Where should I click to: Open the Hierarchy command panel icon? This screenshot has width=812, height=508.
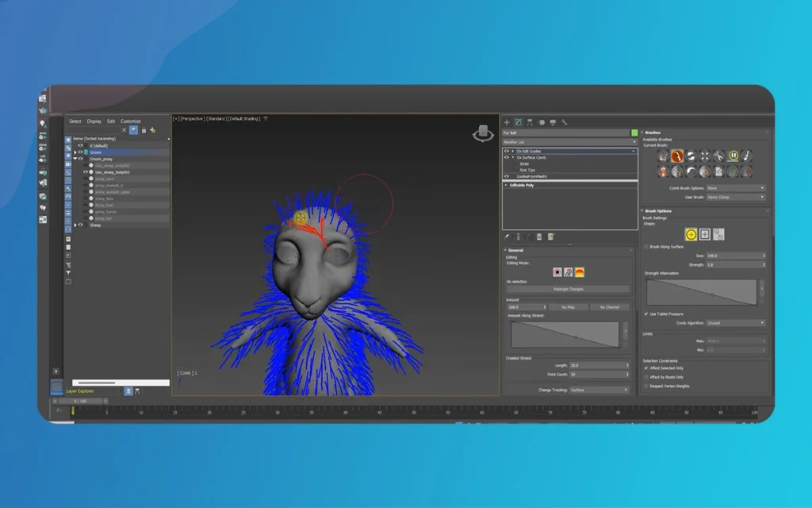[x=530, y=122]
